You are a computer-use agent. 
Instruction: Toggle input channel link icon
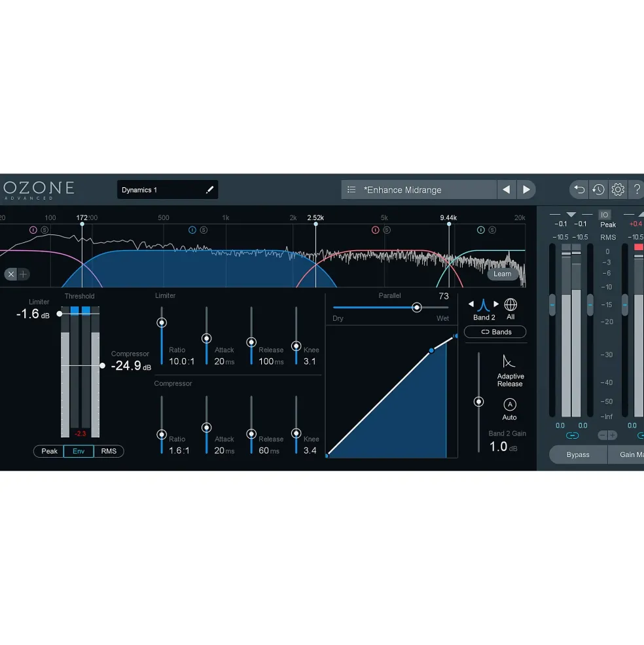pos(572,435)
